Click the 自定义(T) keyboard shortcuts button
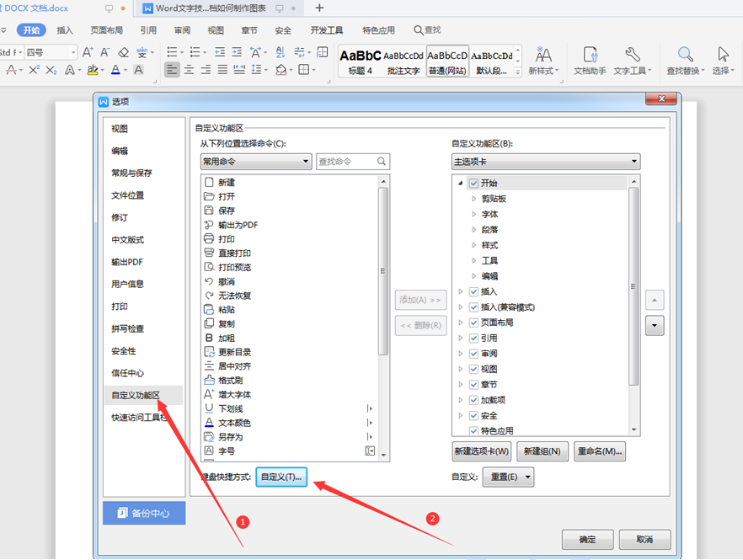The height and width of the screenshot is (560, 743). (281, 477)
